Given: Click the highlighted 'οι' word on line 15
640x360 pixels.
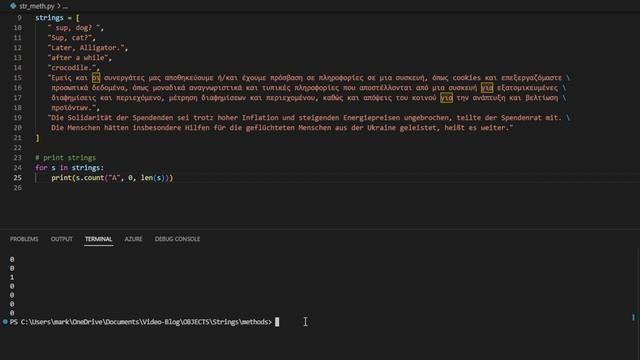Looking at the screenshot, I should click(96, 78).
